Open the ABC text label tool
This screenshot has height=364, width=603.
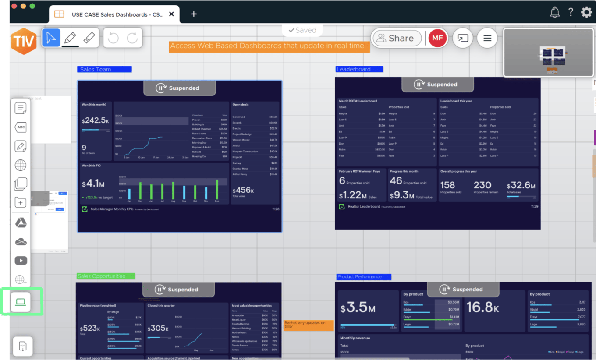21,127
